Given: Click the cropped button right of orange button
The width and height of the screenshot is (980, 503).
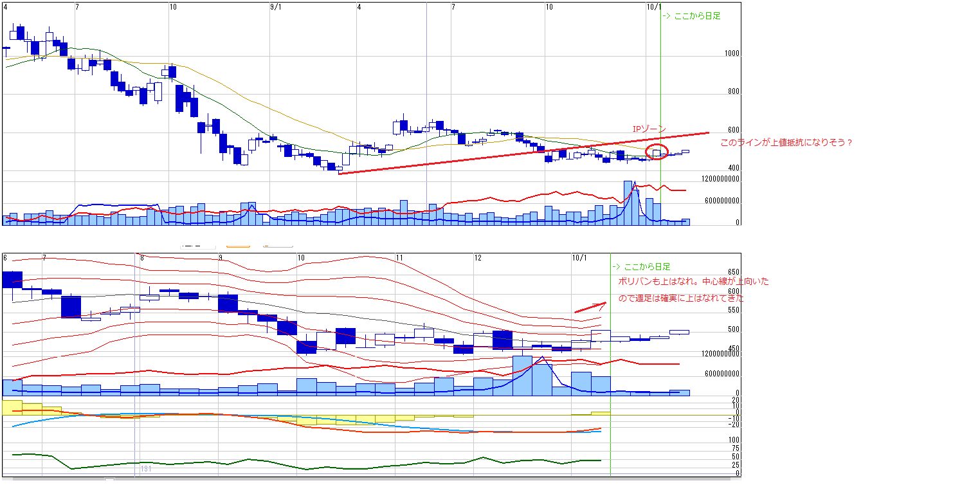Looking at the screenshot, I should coord(278,245).
